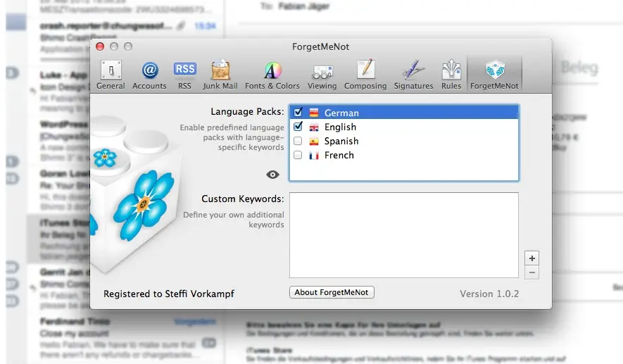Open the Composing preferences pane
Viewport: 623px width, 364px height.
coord(365,75)
